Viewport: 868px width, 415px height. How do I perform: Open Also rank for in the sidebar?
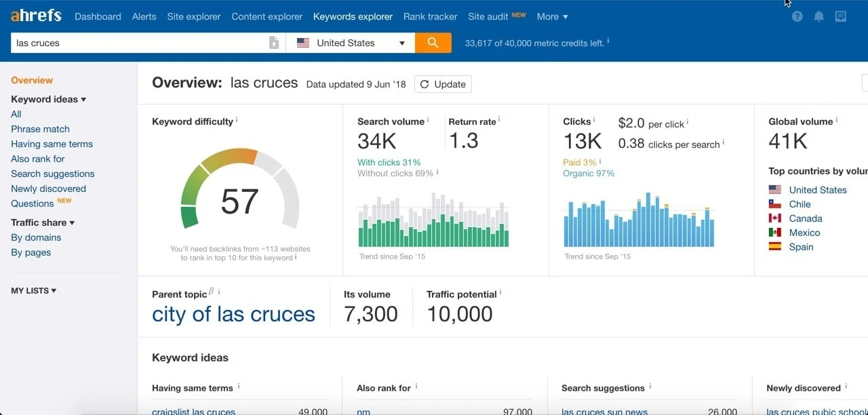[38, 159]
